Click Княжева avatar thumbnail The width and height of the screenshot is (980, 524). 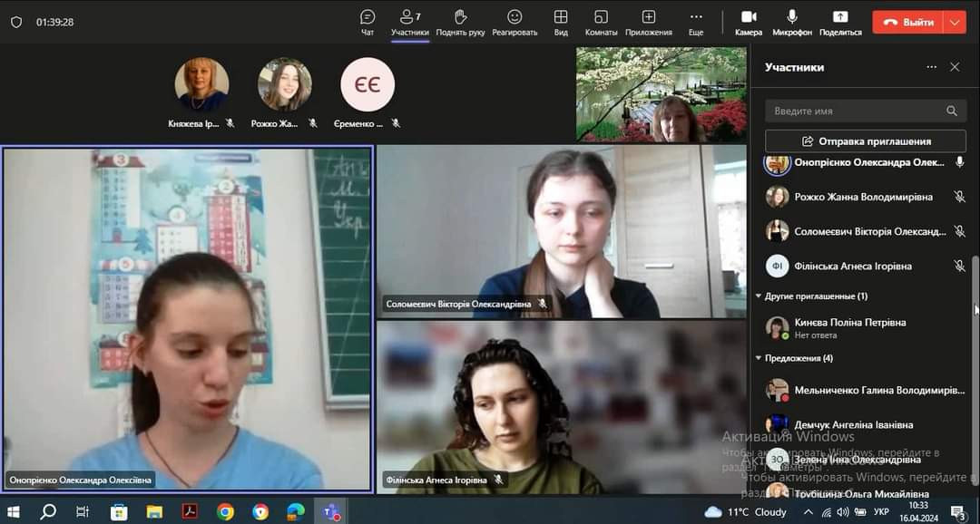click(201, 84)
